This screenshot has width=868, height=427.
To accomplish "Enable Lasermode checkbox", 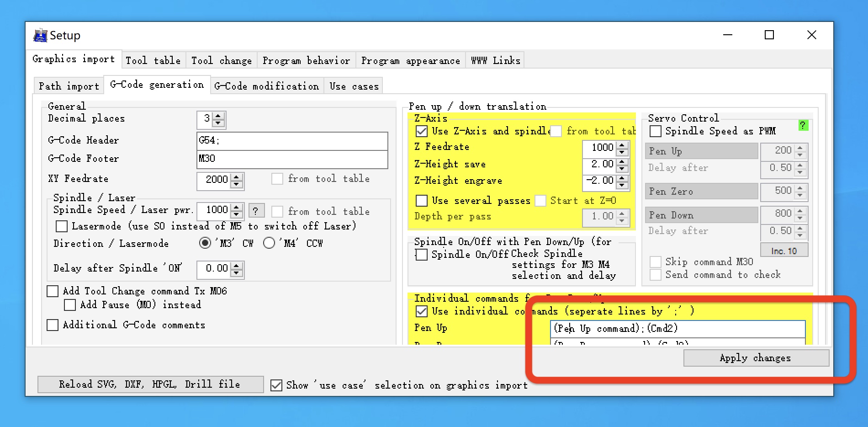I will click(62, 226).
